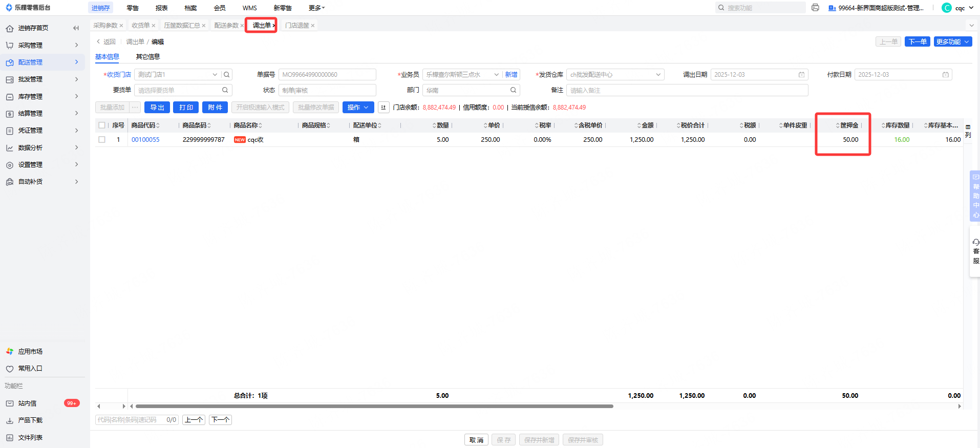Click 新增 next to 业务员
Image resolution: width=980 pixels, height=448 pixels.
(x=511, y=75)
